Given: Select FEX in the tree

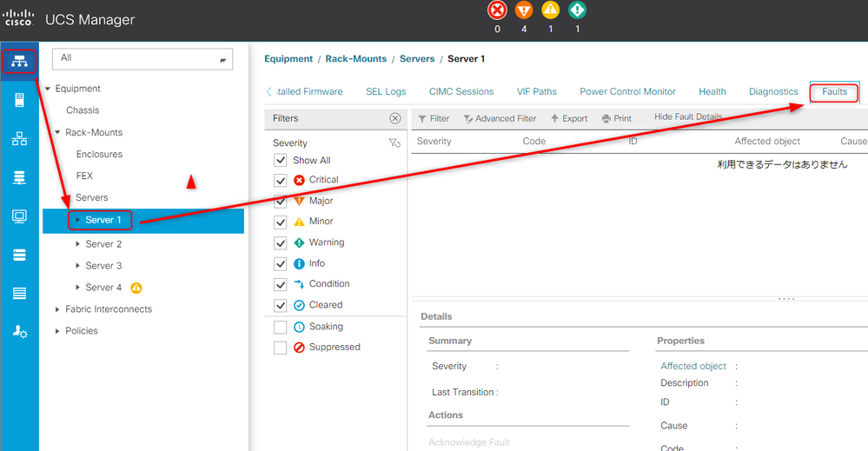Looking at the screenshot, I should click(x=84, y=176).
